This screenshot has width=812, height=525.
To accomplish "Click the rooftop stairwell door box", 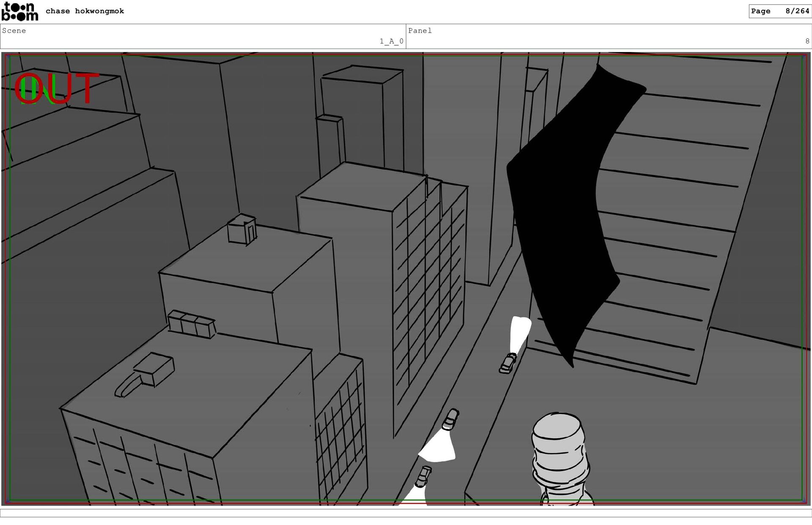I will click(242, 230).
